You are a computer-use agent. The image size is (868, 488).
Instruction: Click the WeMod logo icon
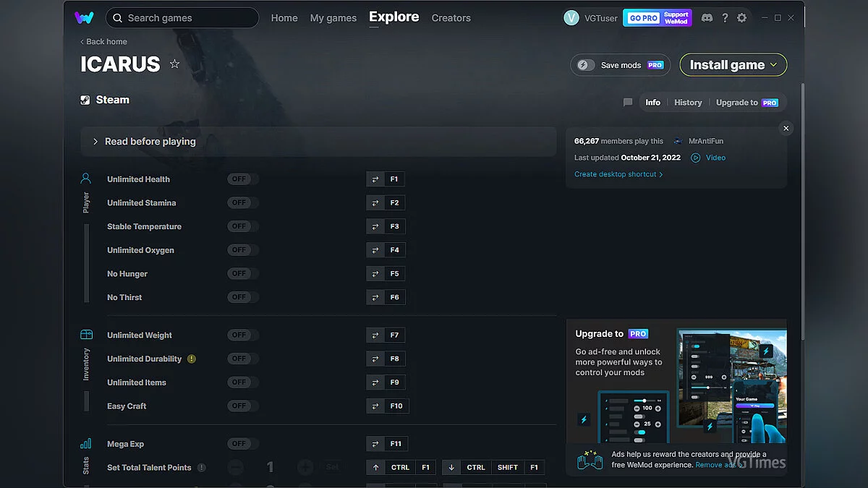pyautogui.click(x=84, y=18)
